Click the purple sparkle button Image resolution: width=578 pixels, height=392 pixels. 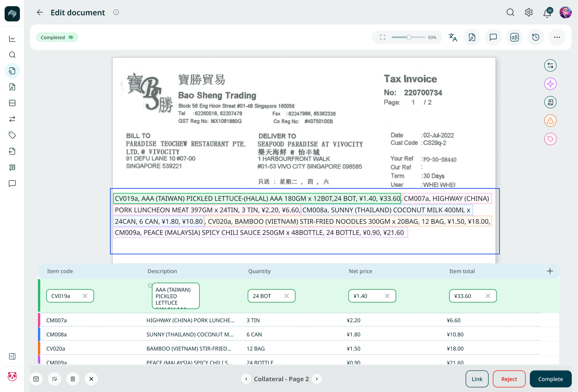[550, 84]
